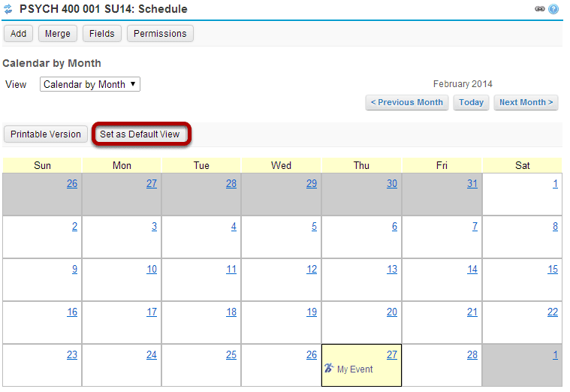
Task: Click the Permissions button
Action: coord(160,34)
